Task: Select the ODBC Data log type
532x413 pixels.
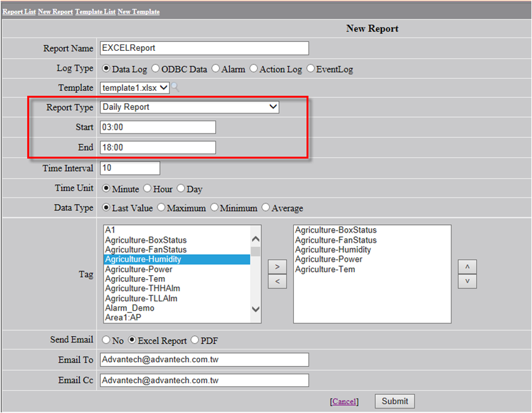Action: [x=156, y=69]
